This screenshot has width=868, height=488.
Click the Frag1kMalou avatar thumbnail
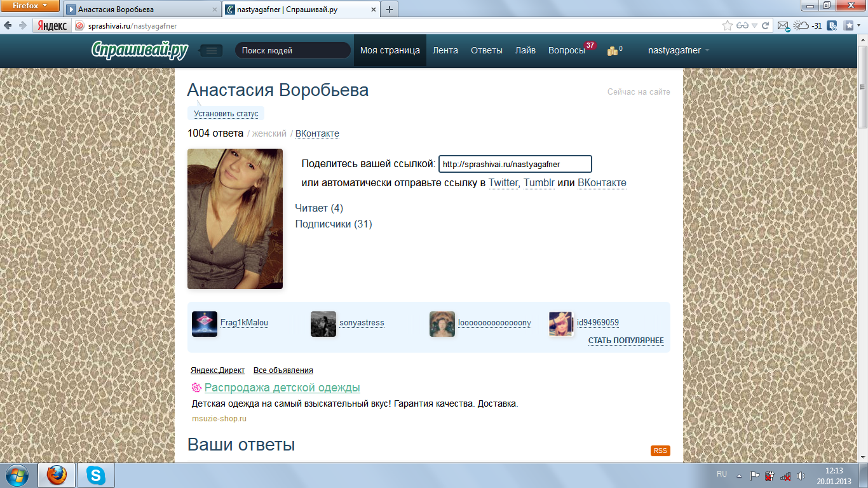click(x=205, y=324)
